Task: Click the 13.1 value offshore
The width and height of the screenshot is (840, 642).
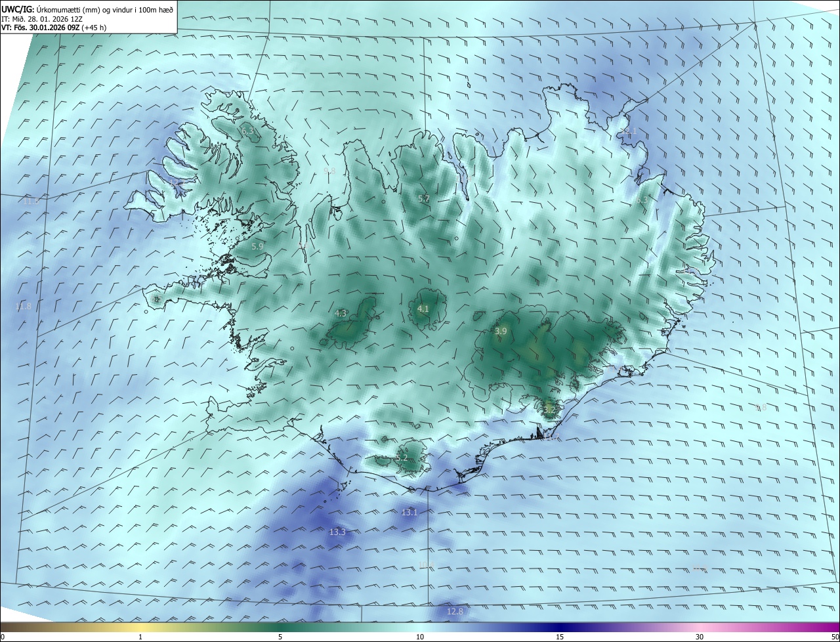Action: click(409, 512)
